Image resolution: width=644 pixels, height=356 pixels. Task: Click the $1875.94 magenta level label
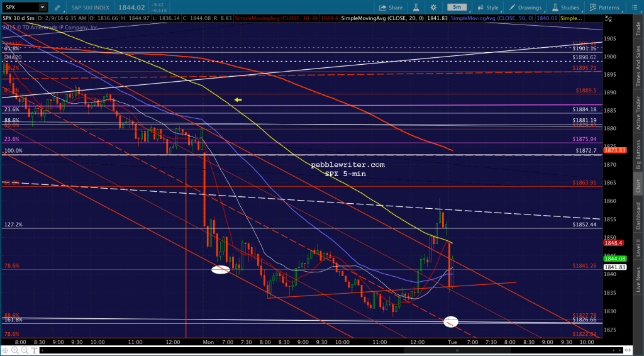click(x=584, y=139)
